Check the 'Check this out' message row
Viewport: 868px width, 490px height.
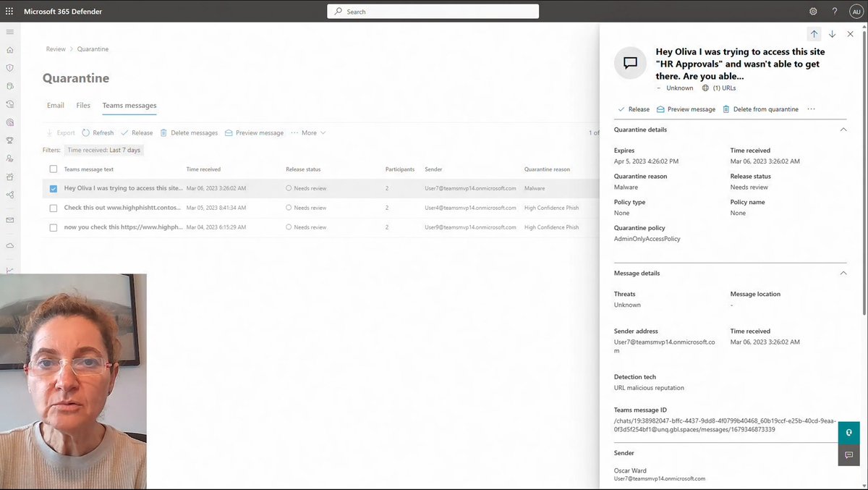click(x=54, y=208)
